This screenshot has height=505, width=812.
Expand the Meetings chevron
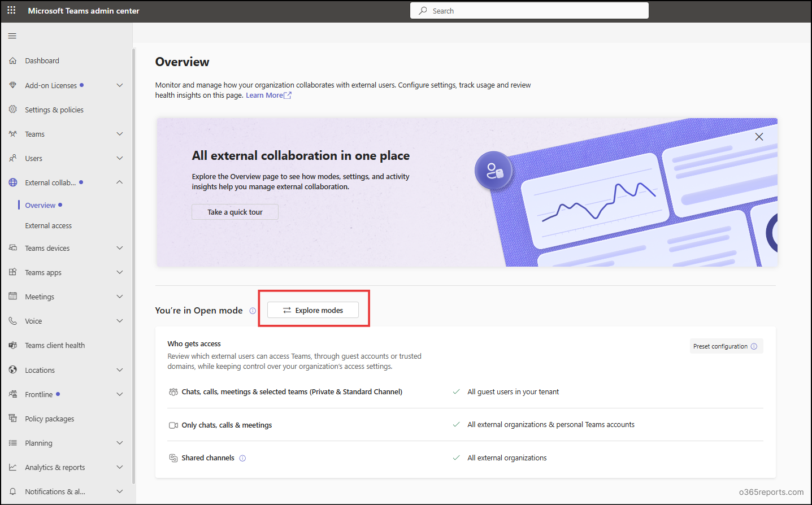pyautogui.click(x=120, y=297)
